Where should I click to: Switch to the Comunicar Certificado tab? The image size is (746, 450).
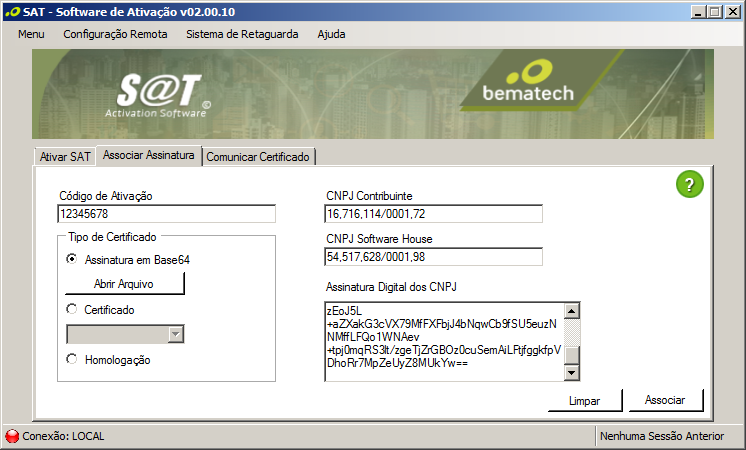coord(259,157)
